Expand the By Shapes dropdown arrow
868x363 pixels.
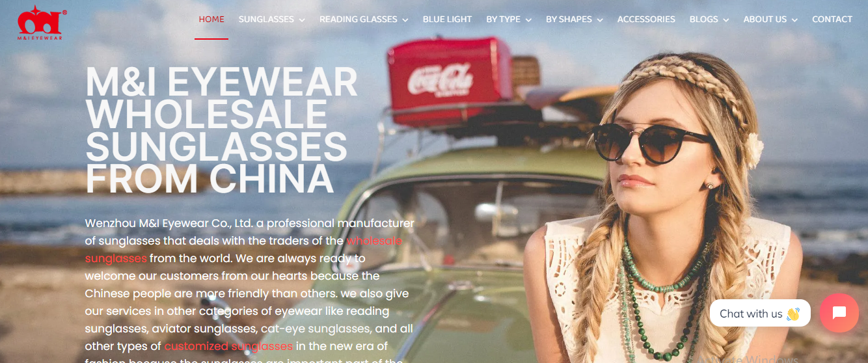coord(600,20)
